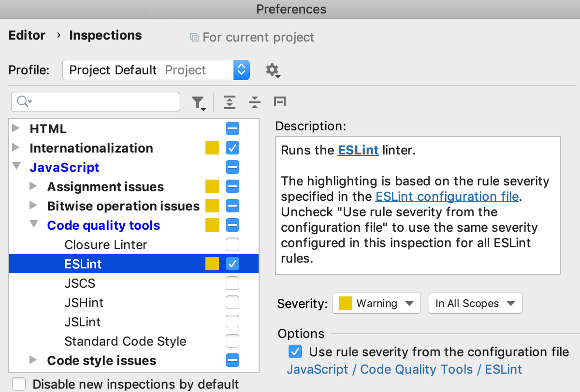Screen dimensions: 580x392
Task: Click inside the inspections search field
Action: pos(97,102)
